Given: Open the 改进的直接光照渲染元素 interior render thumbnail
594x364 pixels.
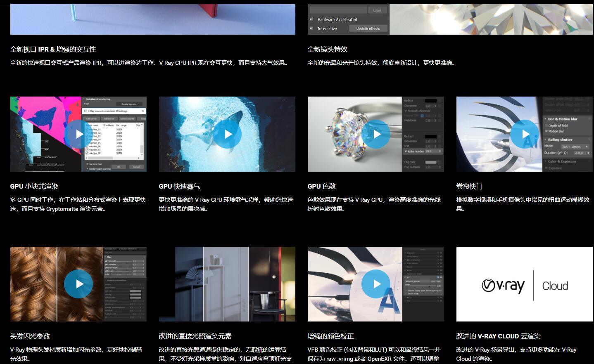Looking at the screenshot, I should click(x=227, y=284).
